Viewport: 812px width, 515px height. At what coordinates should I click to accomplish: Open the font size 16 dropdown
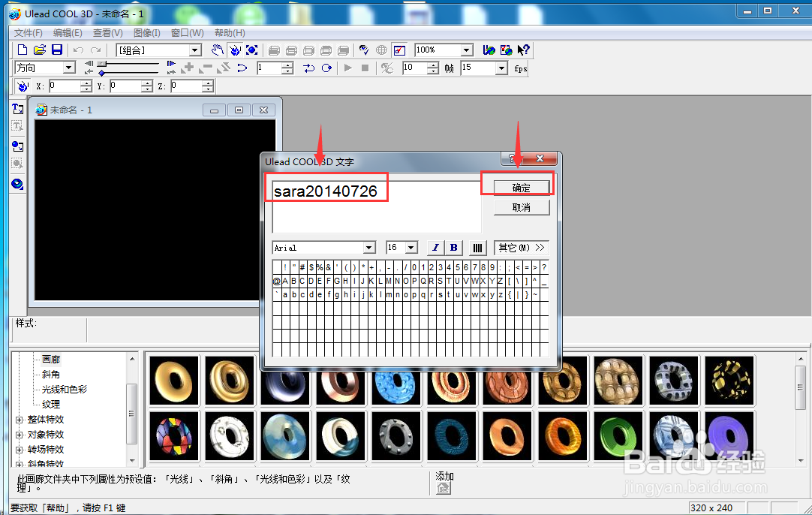pyautogui.click(x=411, y=248)
